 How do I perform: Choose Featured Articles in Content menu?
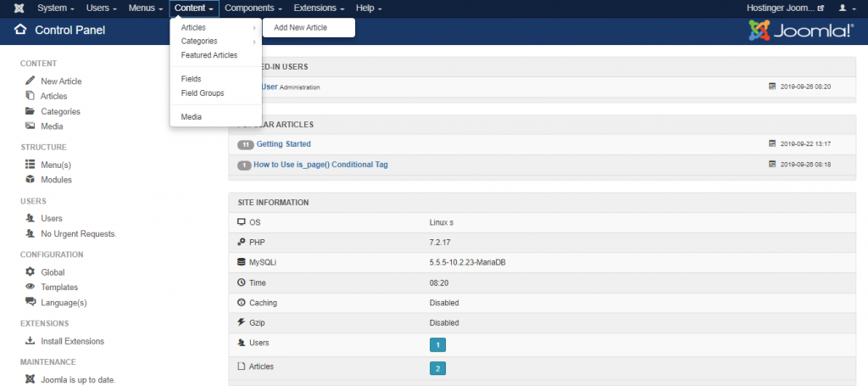click(x=209, y=55)
